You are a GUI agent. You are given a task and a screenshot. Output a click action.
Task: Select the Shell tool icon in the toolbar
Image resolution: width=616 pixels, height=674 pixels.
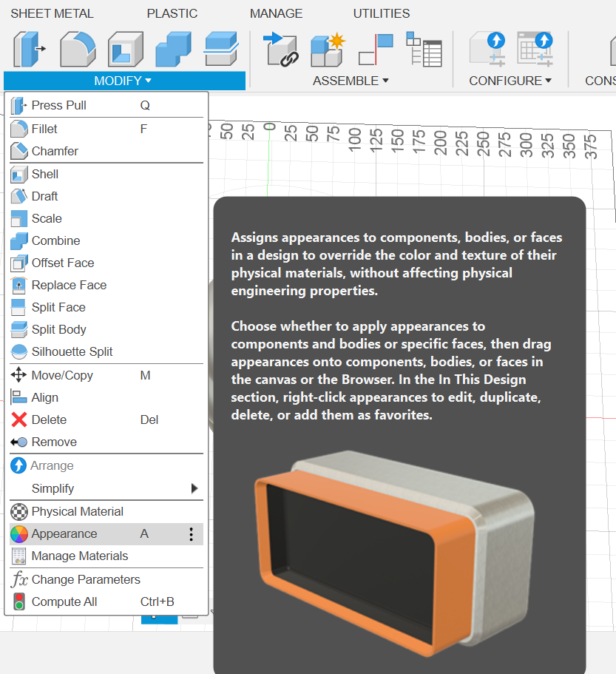pyautogui.click(x=126, y=50)
